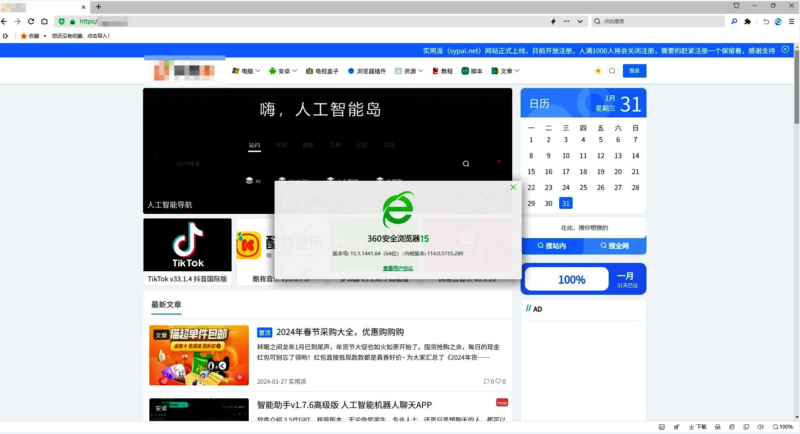The height and width of the screenshot is (434, 800).
Task: Click the import bookmarks hint link
Action: click(x=81, y=36)
